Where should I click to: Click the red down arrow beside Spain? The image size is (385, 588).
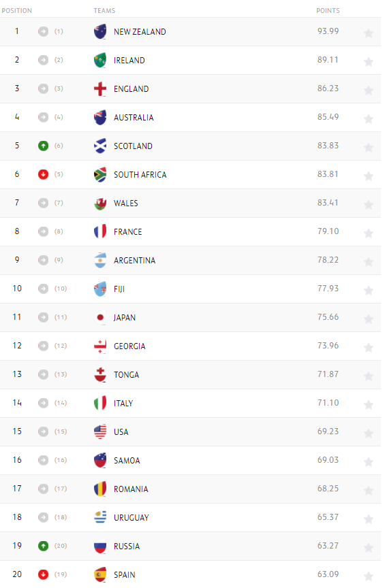point(43,574)
